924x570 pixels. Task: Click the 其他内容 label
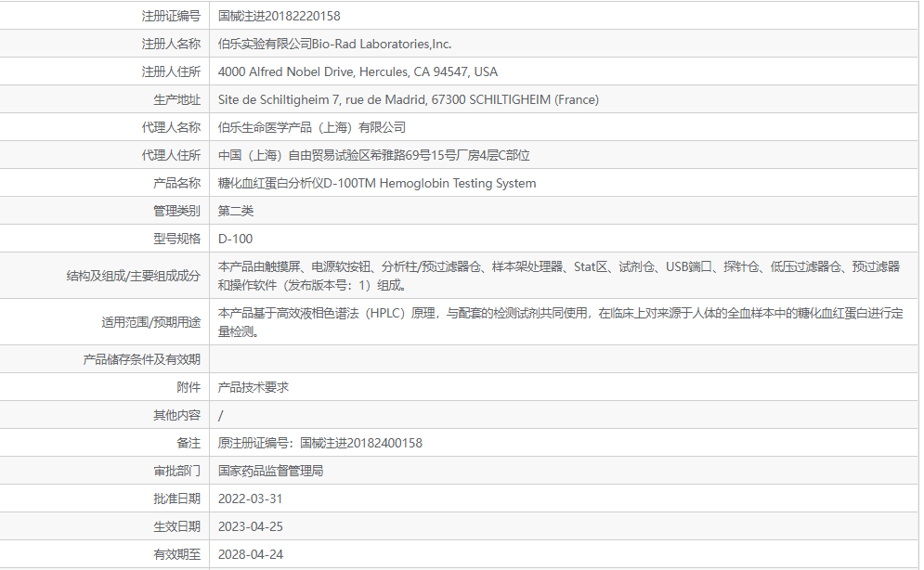tap(176, 415)
